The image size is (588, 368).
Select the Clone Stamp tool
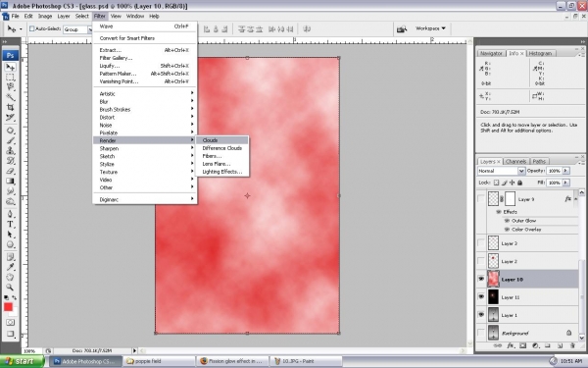pyautogui.click(x=10, y=150)
